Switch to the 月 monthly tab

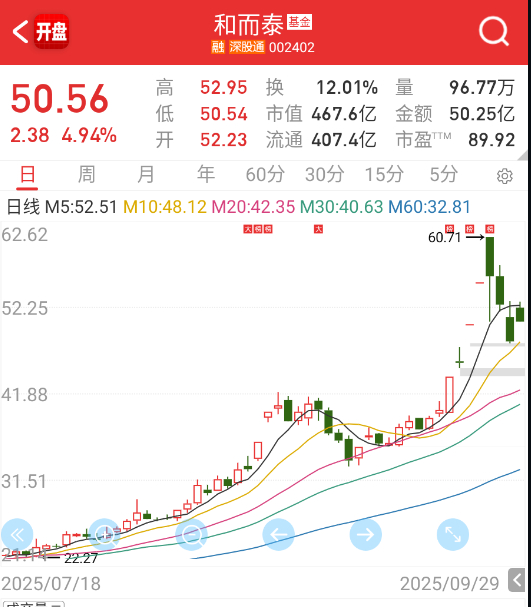[x=146, y=175]
